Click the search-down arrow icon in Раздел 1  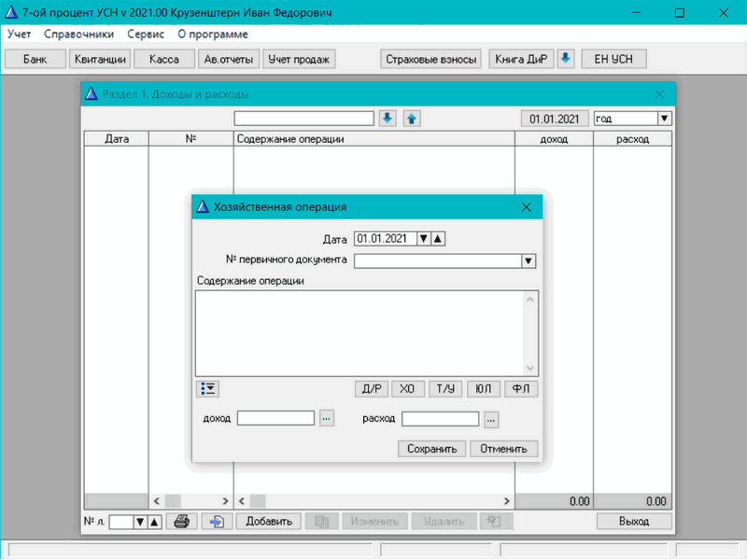click(388, 119)
